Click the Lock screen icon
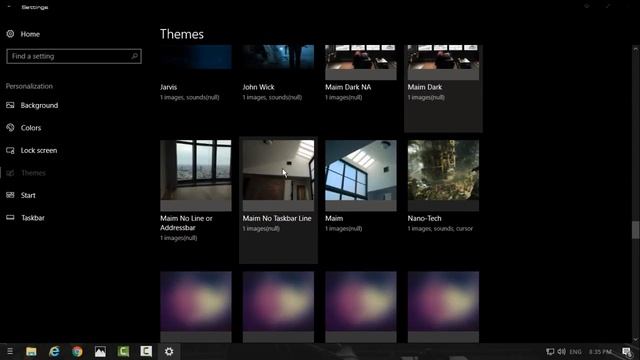Viewport: 640px width, 360px height. tap(10, 150)
